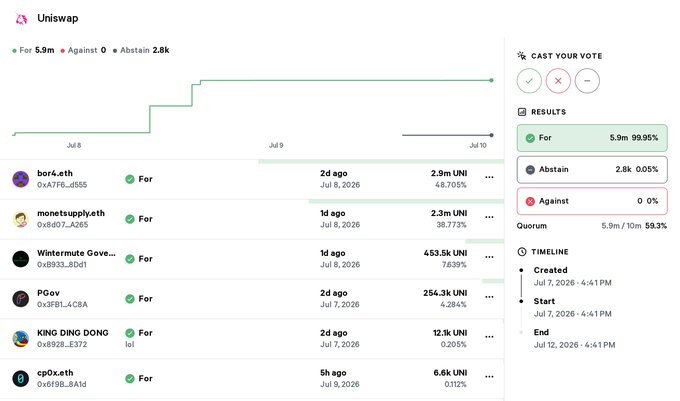
Task: Click the 453.5k UNI vote amount
Action: click(x=445, y=253)
